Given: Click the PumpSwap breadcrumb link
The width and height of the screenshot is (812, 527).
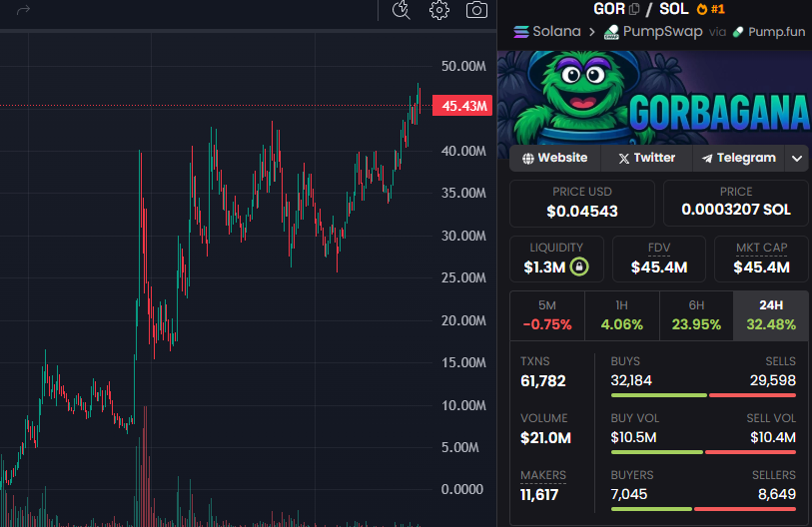Looking at the screenshot, I should [x=663, y=32].
